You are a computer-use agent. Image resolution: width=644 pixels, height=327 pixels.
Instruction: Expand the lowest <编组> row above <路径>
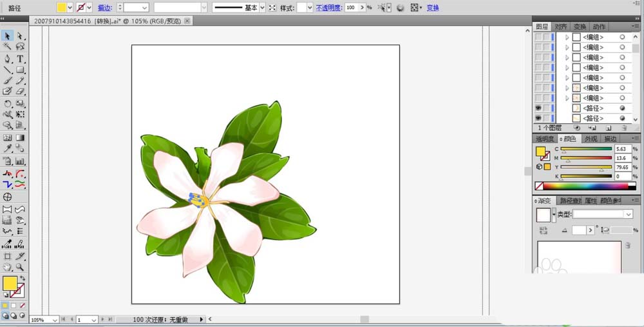coord(567,98)
